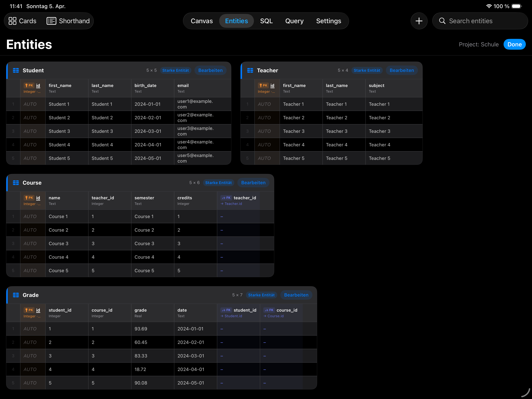Click the Done button
The image size is (532, 399).
click(x=514, y=44)
